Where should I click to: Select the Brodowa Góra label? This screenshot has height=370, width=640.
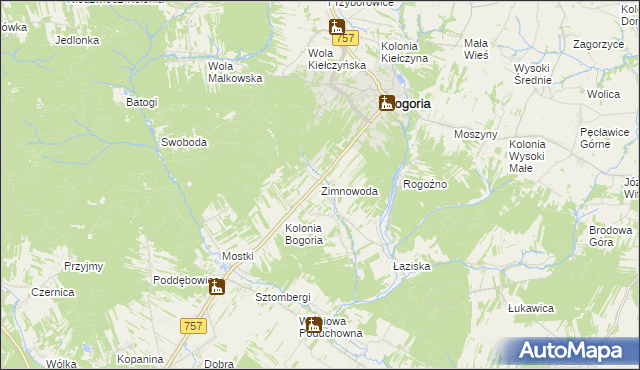point(610,236)
